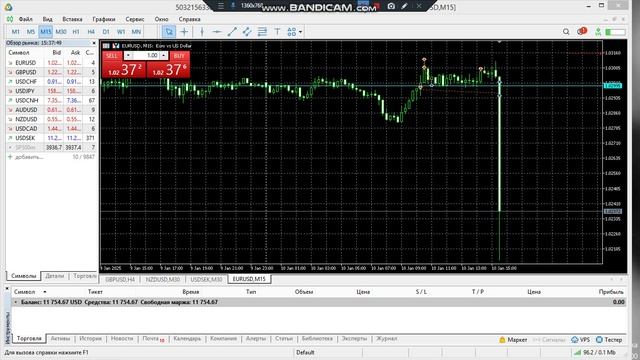Switch chart to H4 timeframe
Viewport: 640px width, 360px height.
91,32
